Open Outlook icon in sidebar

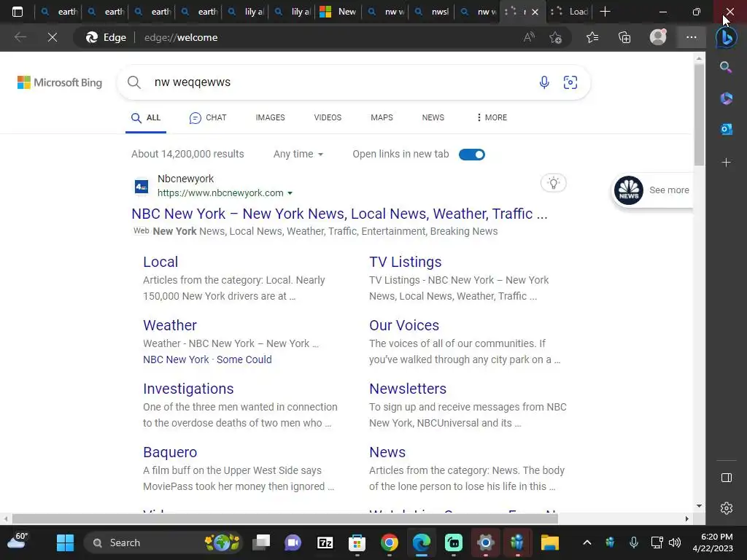[x=726, y=128]
